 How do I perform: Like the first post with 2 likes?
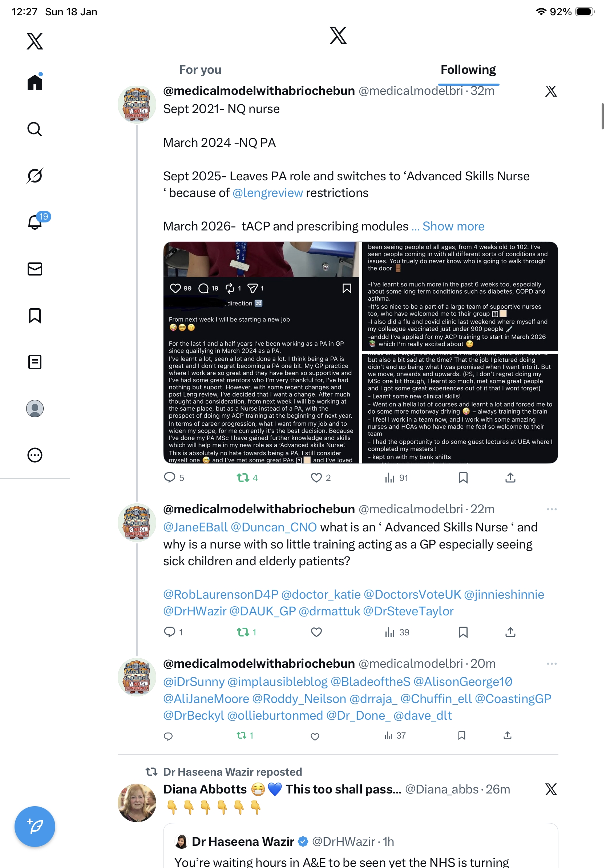(320, 478)
